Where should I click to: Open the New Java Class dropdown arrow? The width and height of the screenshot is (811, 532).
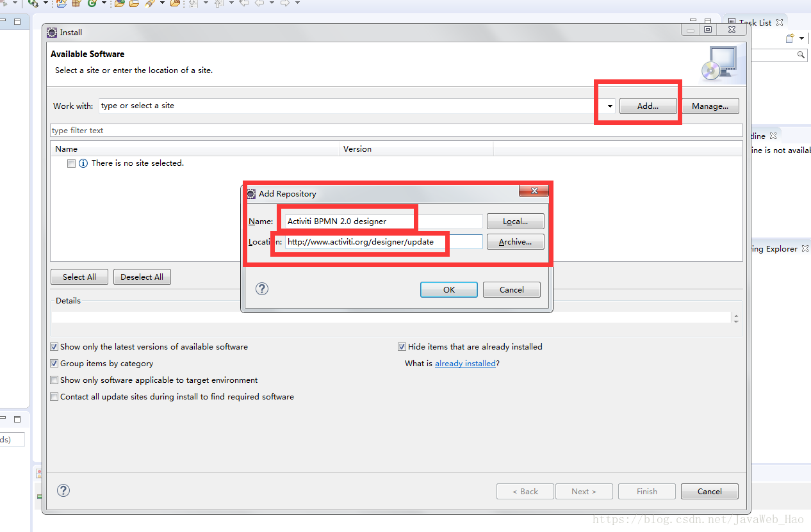coord(104,3)
